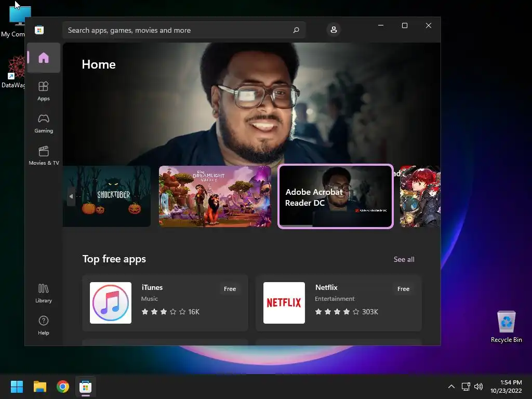
Task: Focus the Search apps, games, movies field
Action: (184, 30)
